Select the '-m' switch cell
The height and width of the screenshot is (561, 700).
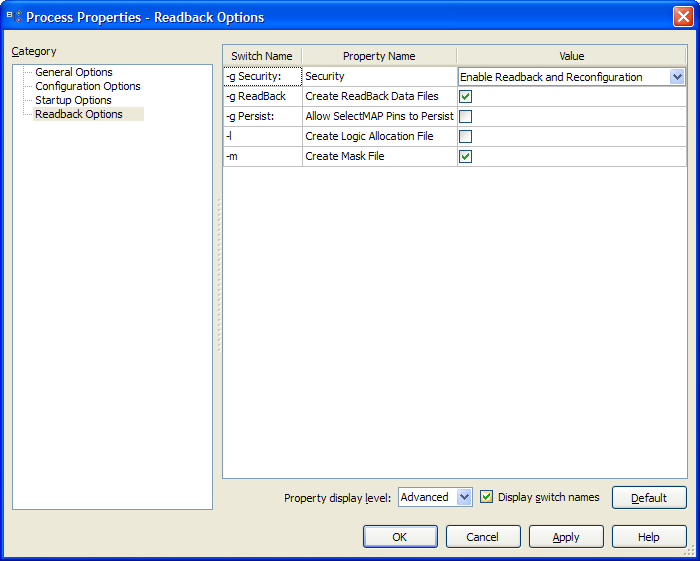click(x=262, y=156)
